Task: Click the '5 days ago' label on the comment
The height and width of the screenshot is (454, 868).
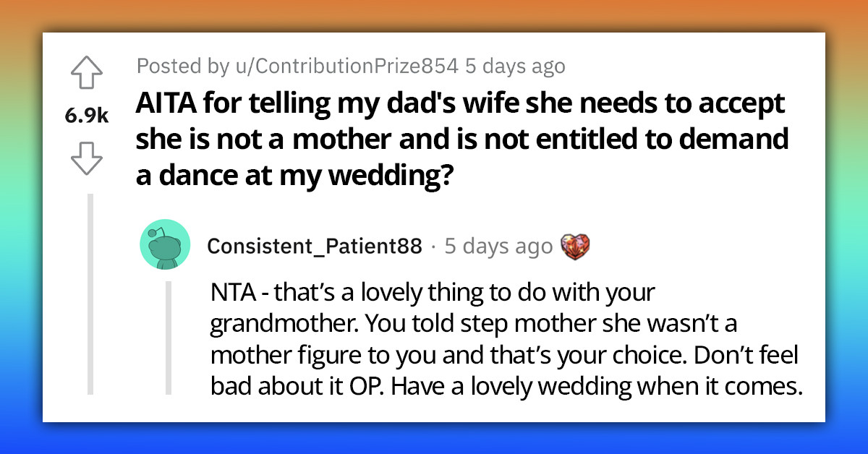Action: [500, 246]
